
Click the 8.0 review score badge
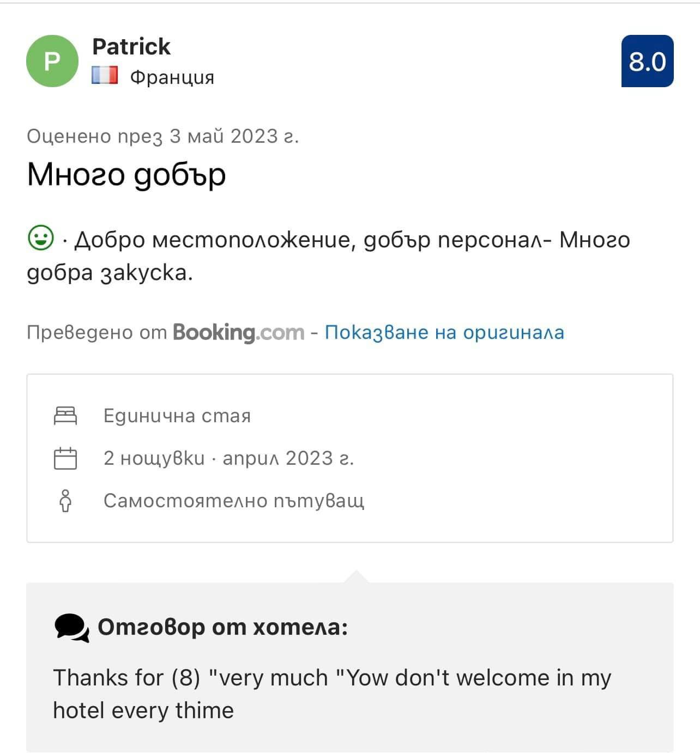pyautogui.click(x=647, y=61)
